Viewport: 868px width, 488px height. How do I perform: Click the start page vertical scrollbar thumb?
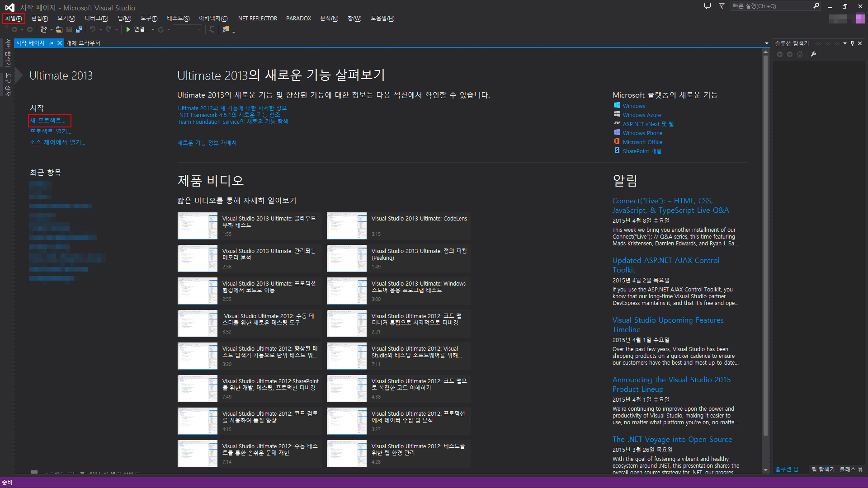click(765, 246)
